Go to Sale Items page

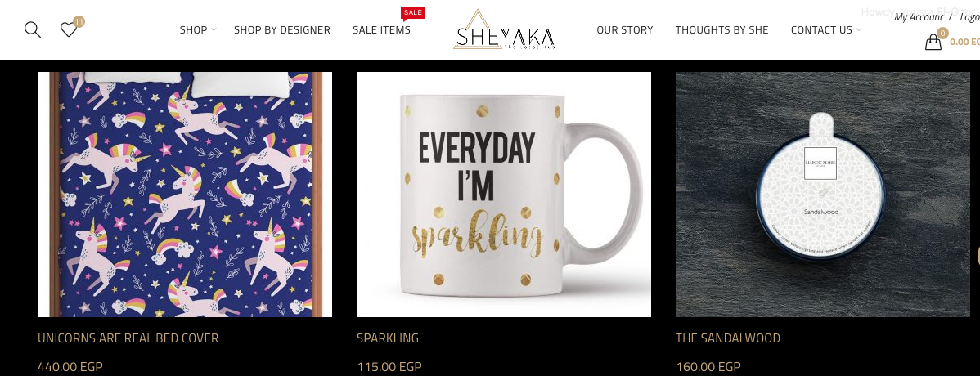point(381,30)
